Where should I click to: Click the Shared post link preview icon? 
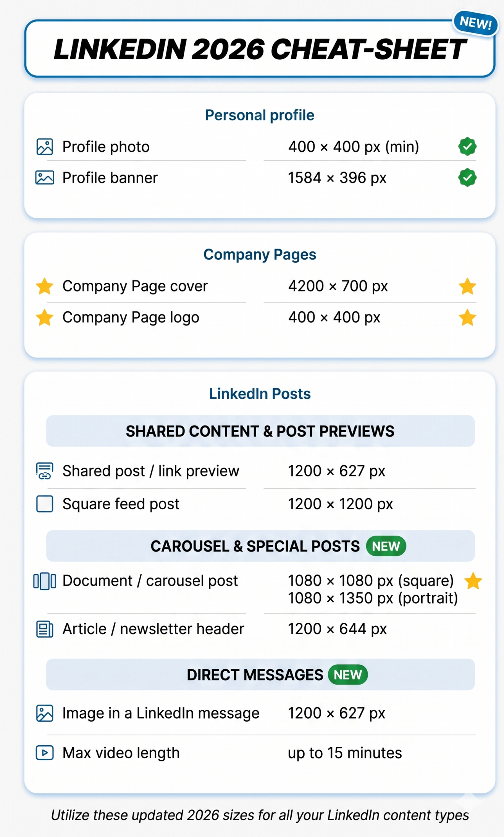(x=45, y=471)
